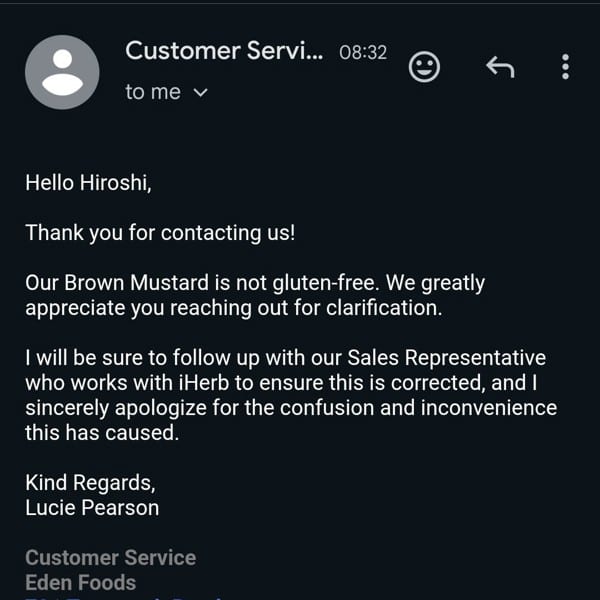Click "Eden Foods" in the signature

[x=81, y=582]
